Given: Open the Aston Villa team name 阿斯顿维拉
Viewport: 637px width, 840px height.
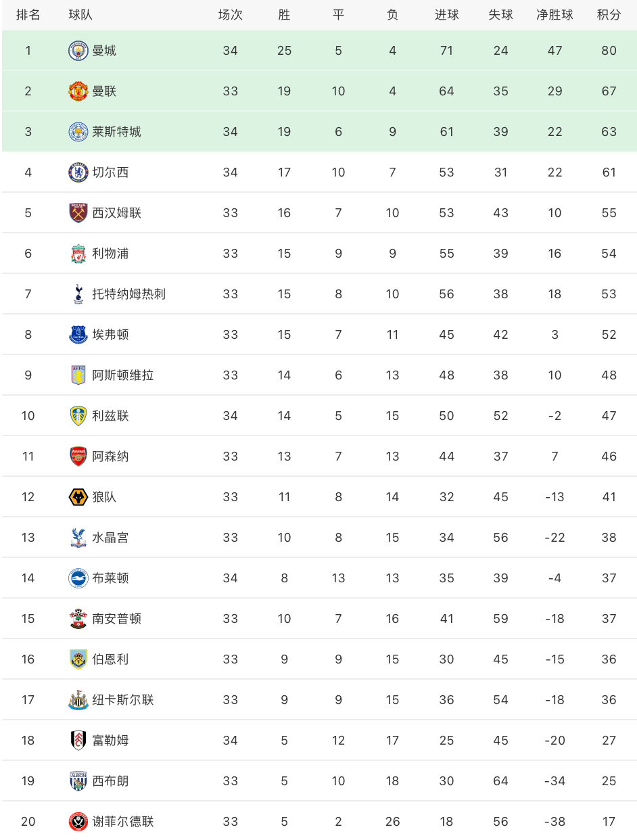Looking at the screenshot, I should click(x=123, y=375).
